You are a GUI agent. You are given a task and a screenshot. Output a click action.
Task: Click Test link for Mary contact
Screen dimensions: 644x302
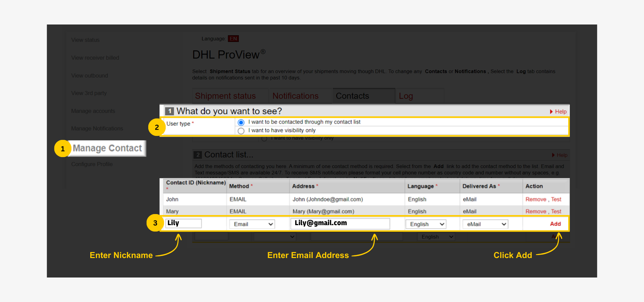pos(556,211)
